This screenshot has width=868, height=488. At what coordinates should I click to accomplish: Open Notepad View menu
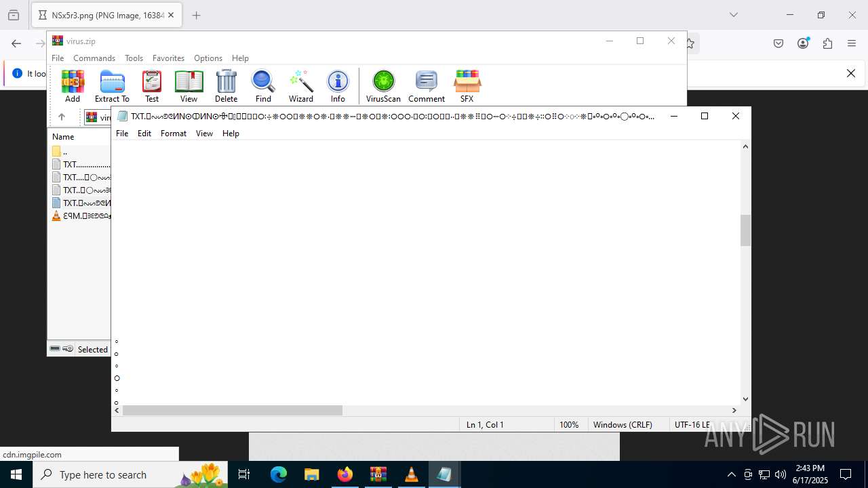[x=204, y=134]
